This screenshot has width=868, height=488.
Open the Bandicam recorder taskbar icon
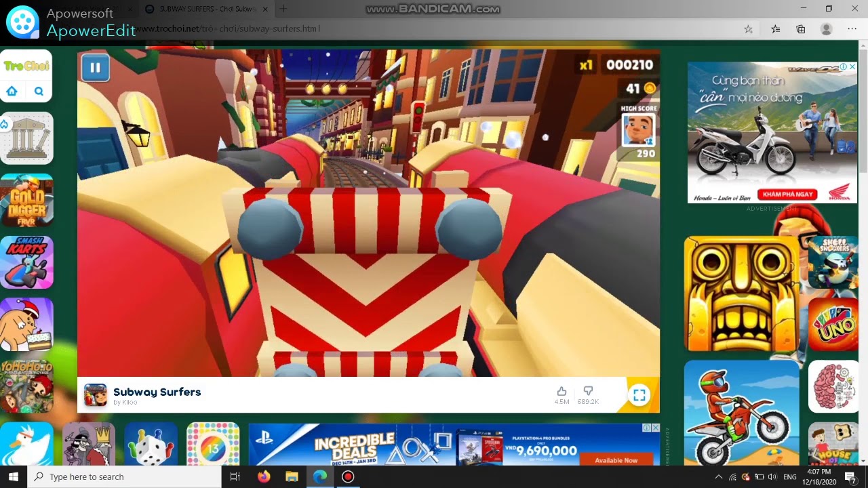pos(348,476)
